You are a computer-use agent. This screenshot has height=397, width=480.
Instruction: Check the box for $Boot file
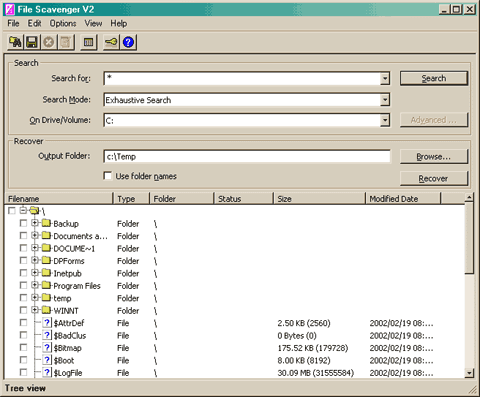point(23,360)
